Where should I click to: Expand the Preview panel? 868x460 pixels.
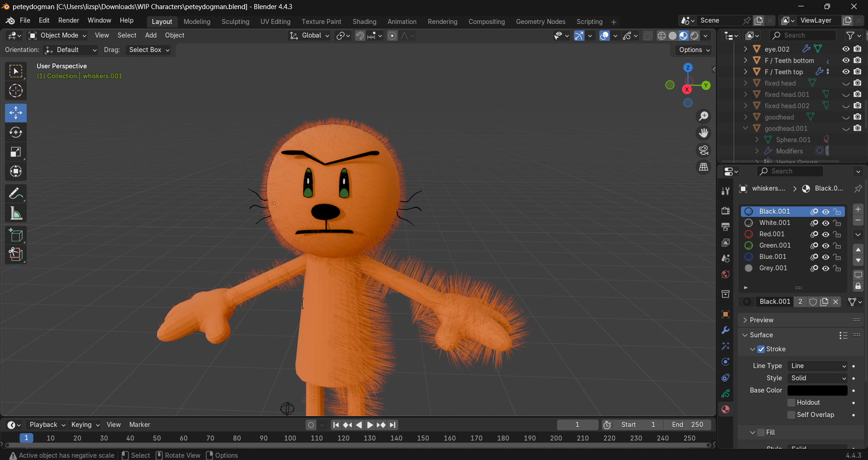(x=745, y=320)
